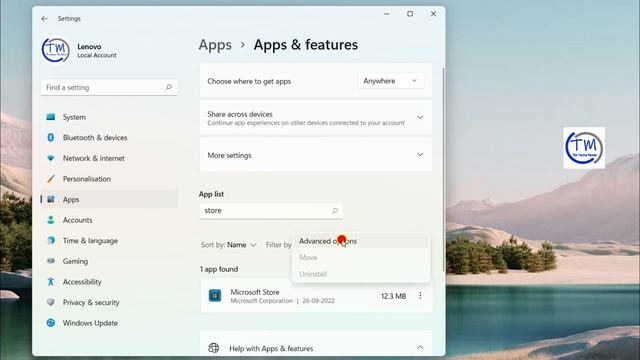Image resolution: width=640 pixels, height=360 pixels.
Task: Open the Accounts settings page
Action: click(x=109, y=220)
